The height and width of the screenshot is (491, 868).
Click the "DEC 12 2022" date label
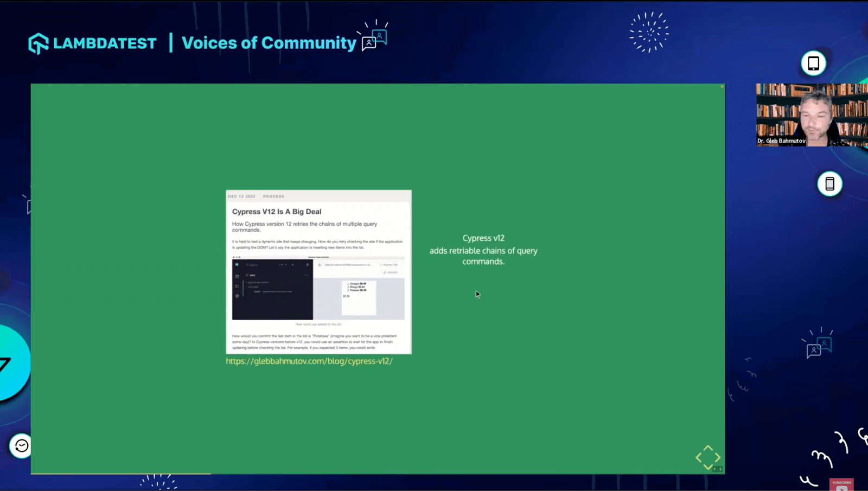click(x=241, y=196)
